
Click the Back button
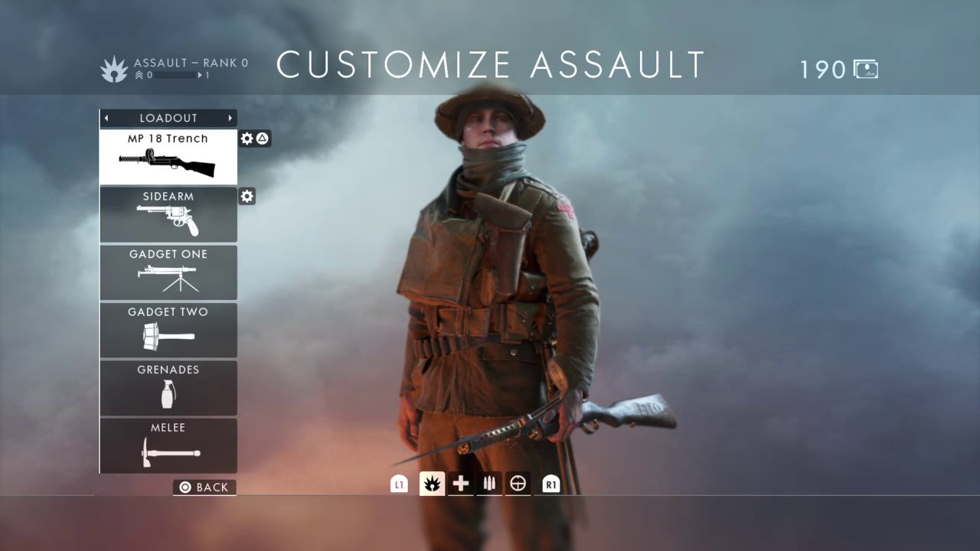[x=204, y=487]
